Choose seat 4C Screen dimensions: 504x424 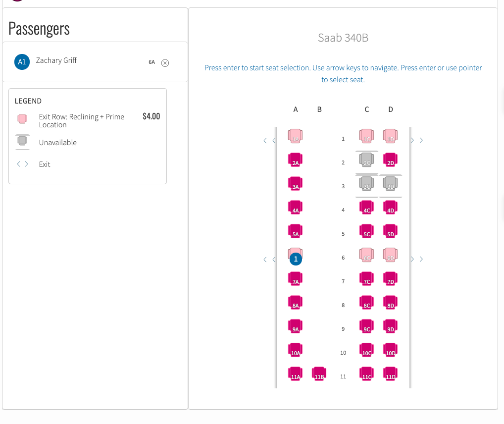(x=367, y=208)
